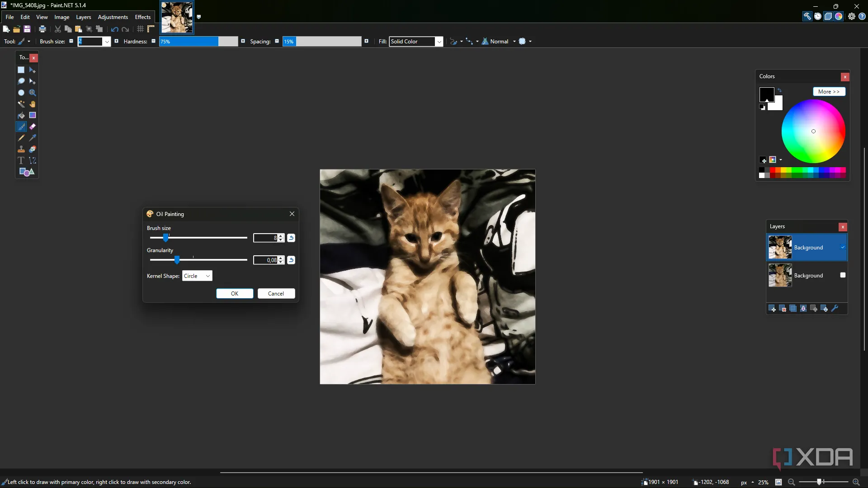
Task: Toggle the Colors window icon
Action: (839, 16)
